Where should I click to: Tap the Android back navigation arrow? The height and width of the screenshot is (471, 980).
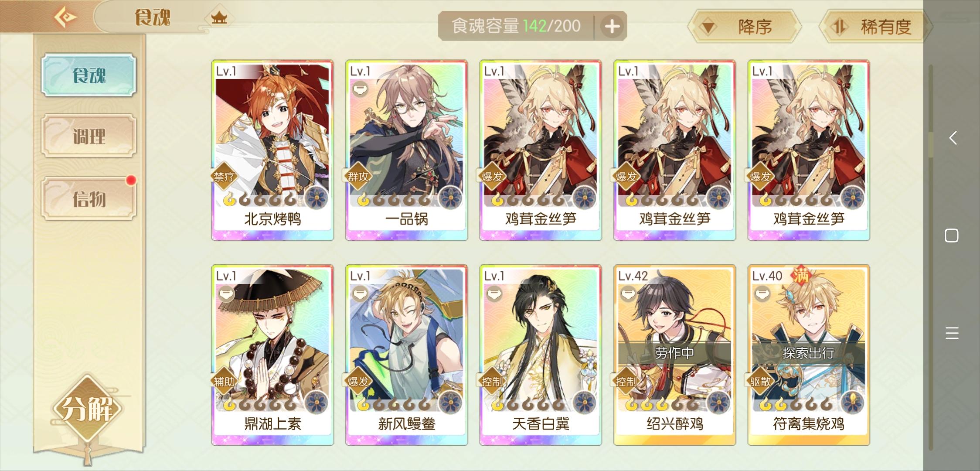[953, 138]
